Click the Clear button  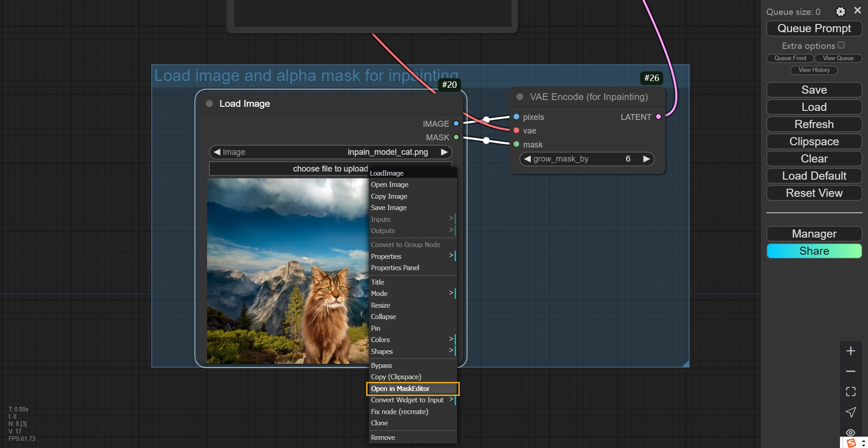814,159
